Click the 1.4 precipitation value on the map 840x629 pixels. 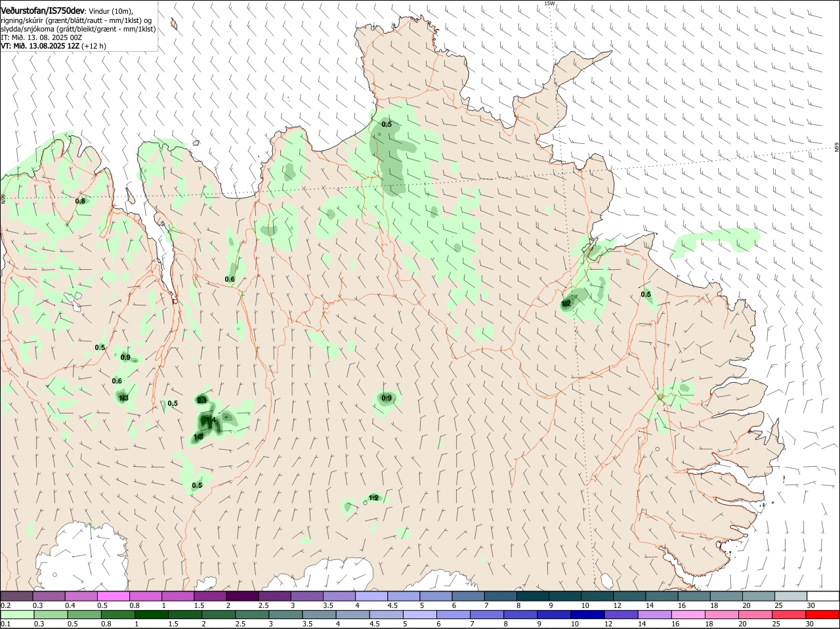coord(211,420)
